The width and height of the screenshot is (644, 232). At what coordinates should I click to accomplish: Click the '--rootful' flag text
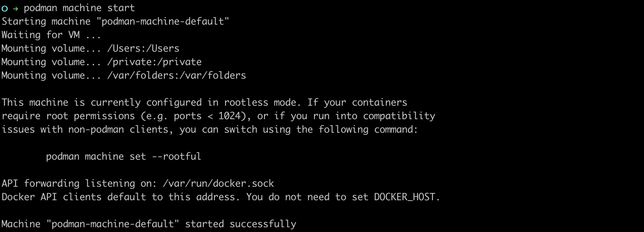click(177, 157)
